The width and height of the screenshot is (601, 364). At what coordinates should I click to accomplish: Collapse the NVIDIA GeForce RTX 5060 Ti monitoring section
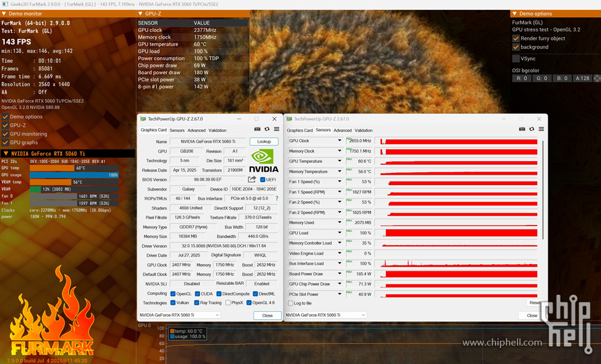(6, 154)
